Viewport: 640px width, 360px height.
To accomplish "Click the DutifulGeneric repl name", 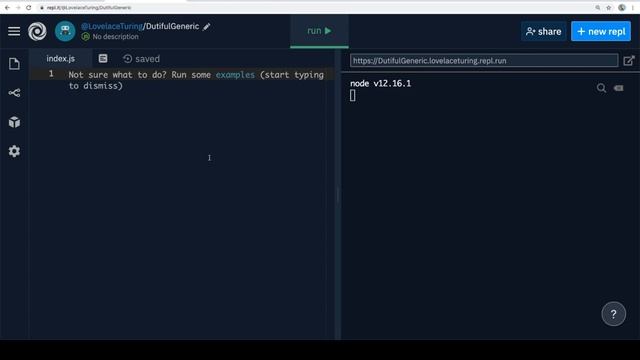I will (x=172, y=27).
